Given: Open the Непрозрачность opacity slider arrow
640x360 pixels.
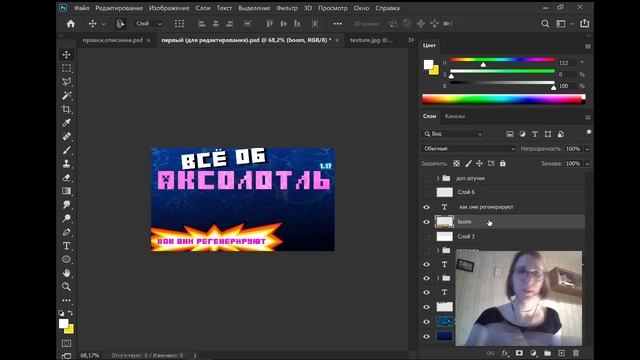Looking at the screenshot, I should [587, 149].
